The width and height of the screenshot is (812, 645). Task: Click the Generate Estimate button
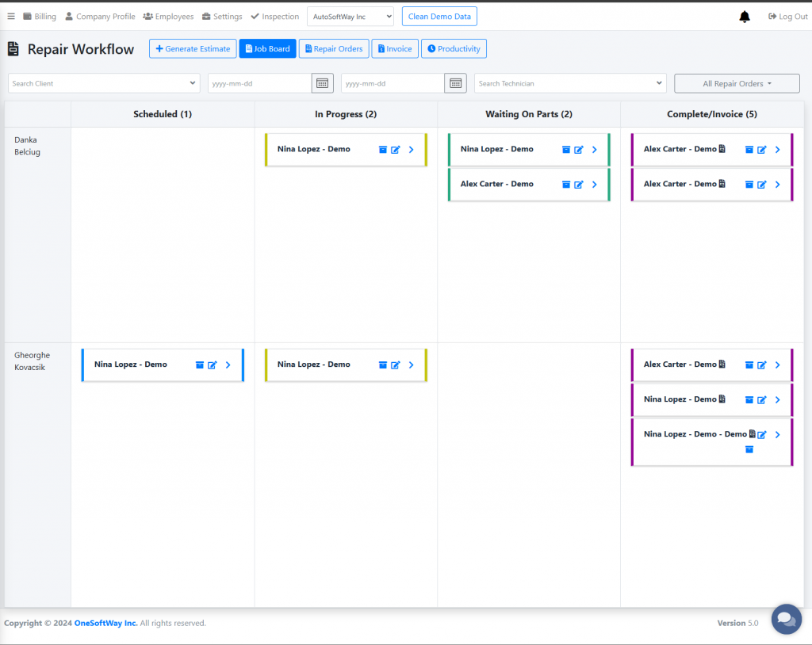(x=193, y=49)
